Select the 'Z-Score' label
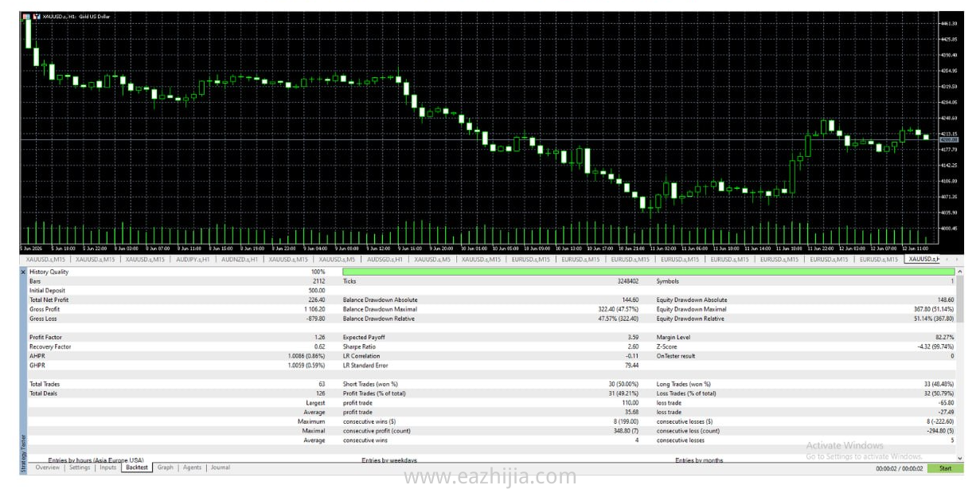The width and height of the screenshot is (980, 493). click(668, 347)
